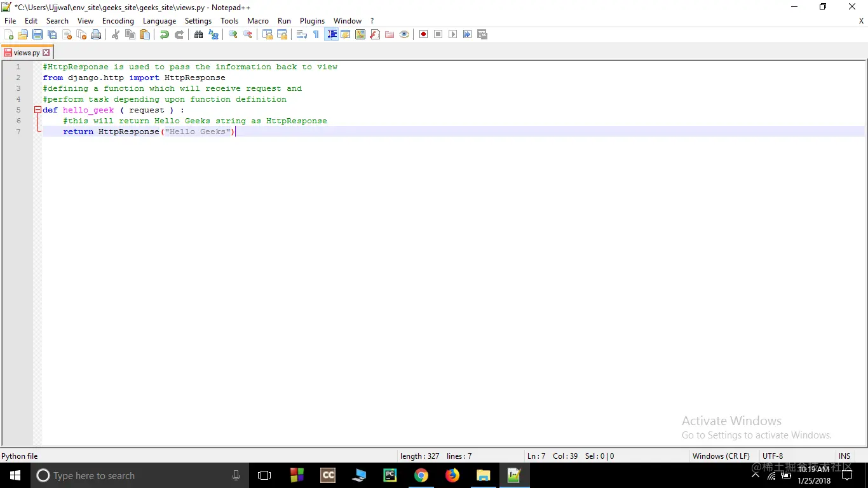This screenshot has height=488, width=868.
Task: Save views.py with the Save icon
Action: pos(37,34)
